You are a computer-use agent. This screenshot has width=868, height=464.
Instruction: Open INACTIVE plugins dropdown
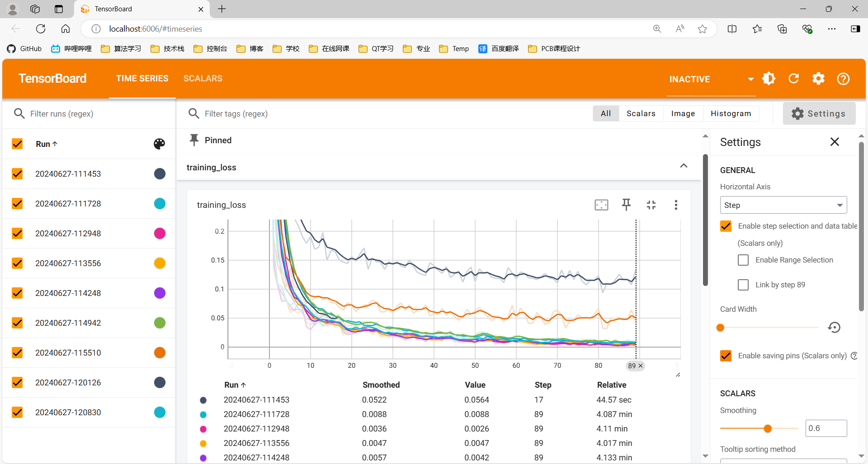pyautogui.click(x=711, y=79)
